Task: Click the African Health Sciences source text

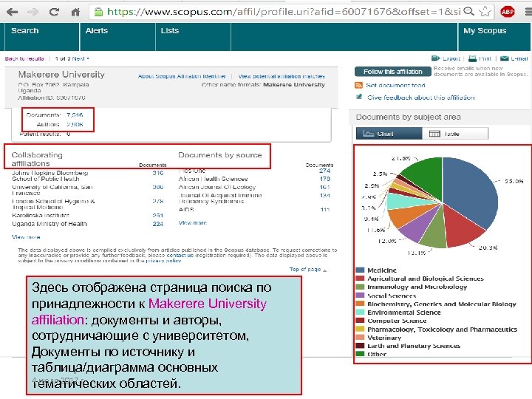Action: (x=213, y=179)
